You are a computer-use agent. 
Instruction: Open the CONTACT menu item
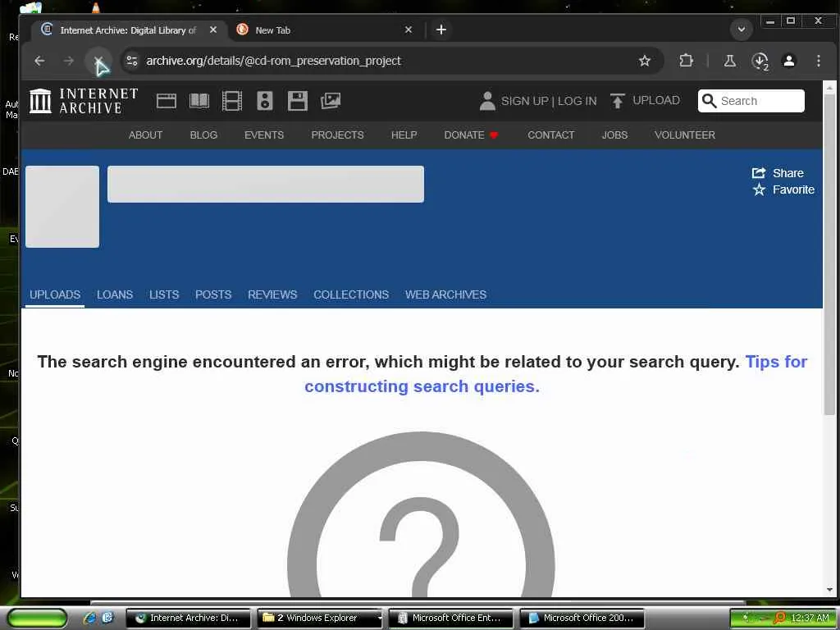(x=550, y=135)
